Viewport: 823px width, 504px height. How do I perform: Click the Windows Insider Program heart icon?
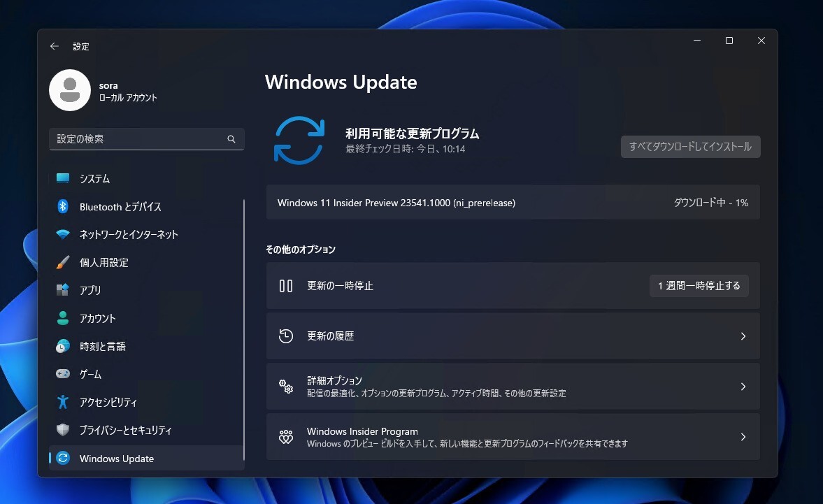pos(285,437)
